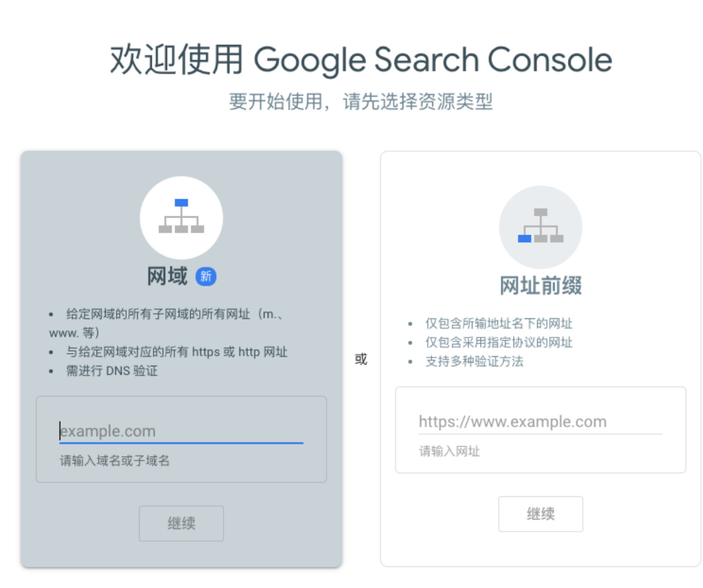Click 继续 button under the domain card

pyautogui.click(x=181, y=523)
